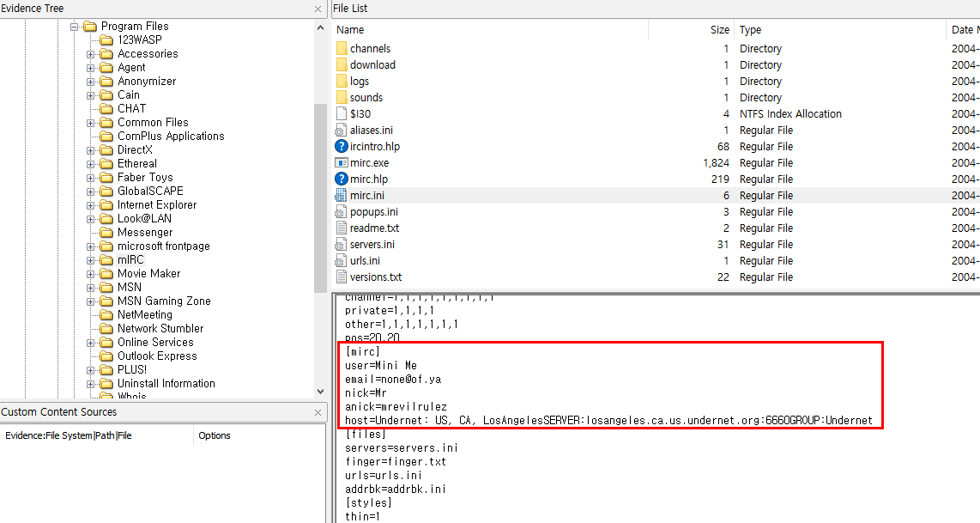Click the Messenger folder icon

pyautogui.click(x=107, y=233)
